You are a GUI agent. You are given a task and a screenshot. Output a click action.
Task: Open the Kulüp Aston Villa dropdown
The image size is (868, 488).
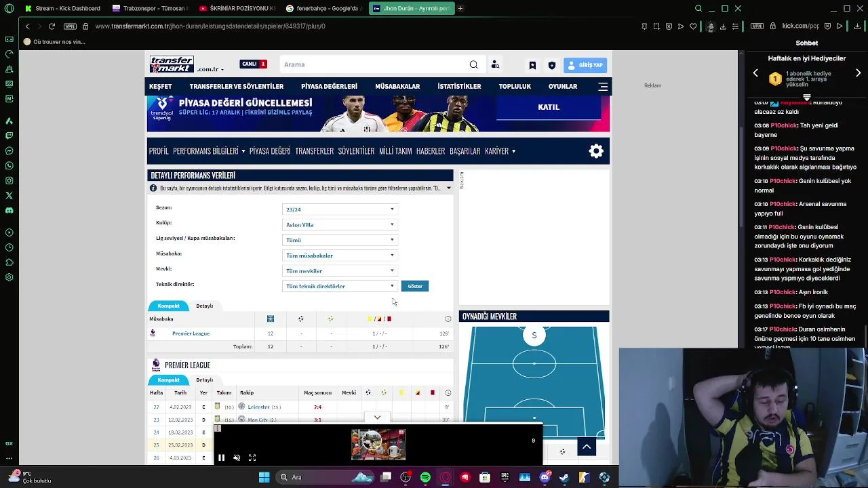[340, 225]
